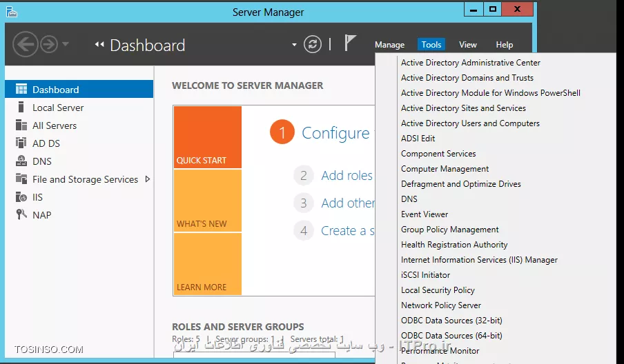Click the Dashboard breadcrumb double-arrow icon

point(99,45)
